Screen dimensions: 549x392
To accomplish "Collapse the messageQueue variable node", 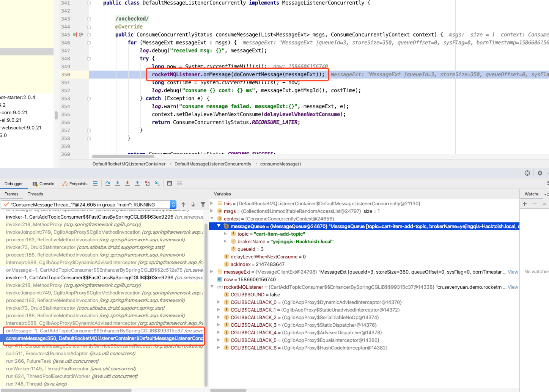I will click(219, 226).
